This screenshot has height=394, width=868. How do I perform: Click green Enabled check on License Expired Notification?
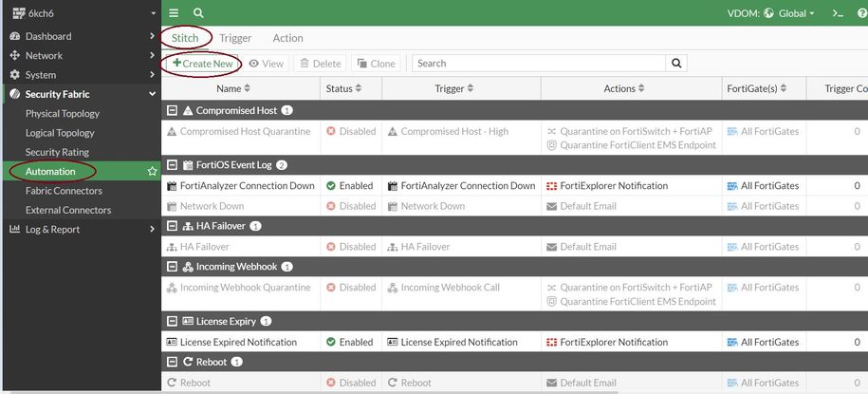coord(331,342)
